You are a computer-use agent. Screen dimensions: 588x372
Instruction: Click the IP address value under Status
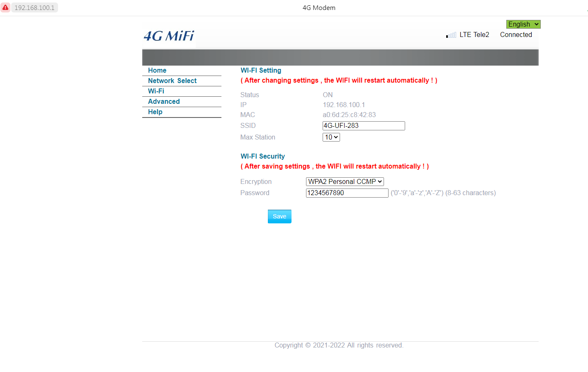tap(344, 105)
